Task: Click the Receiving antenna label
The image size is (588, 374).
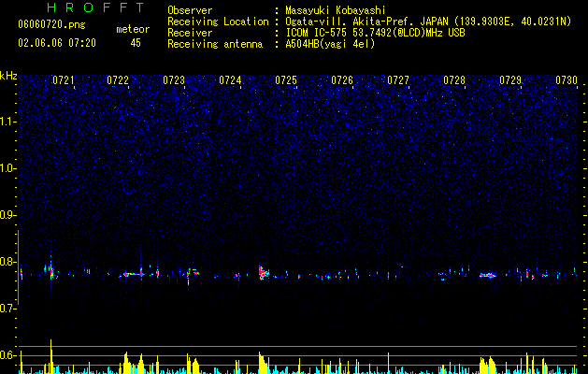Action: coord(215,44)
